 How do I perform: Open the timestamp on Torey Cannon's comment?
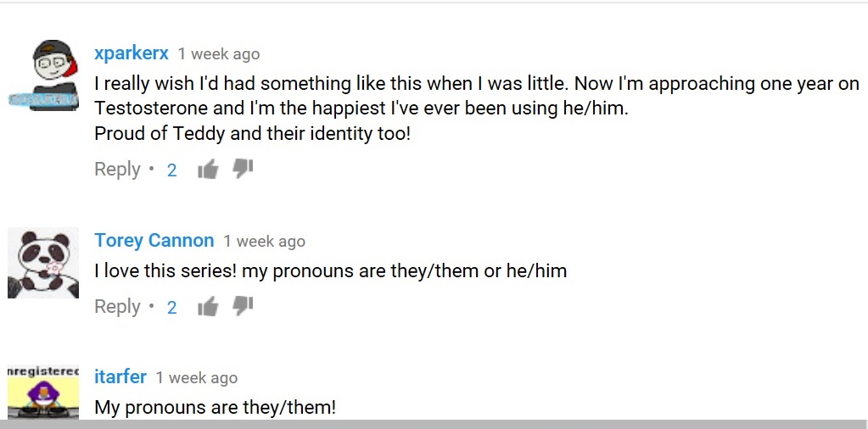pos(264,242)
